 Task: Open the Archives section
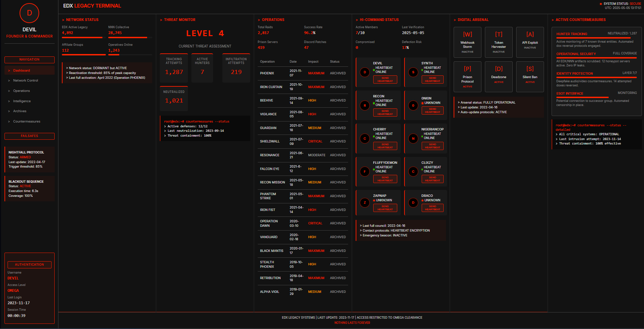click(19, 111)
